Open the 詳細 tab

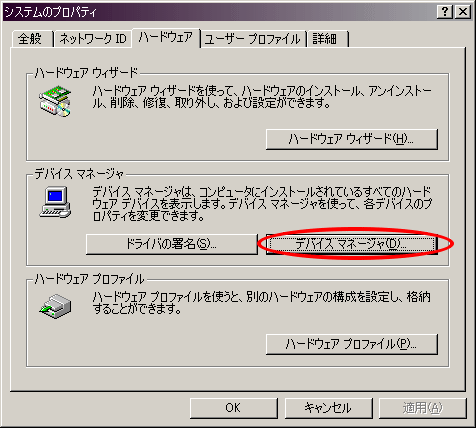(x=327, y=39)
